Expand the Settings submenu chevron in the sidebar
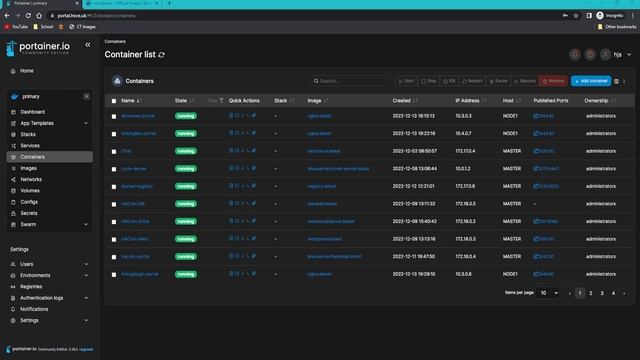The height and width of the screenshot is (360, 640). pyautogui.click(x=86, y=320)
